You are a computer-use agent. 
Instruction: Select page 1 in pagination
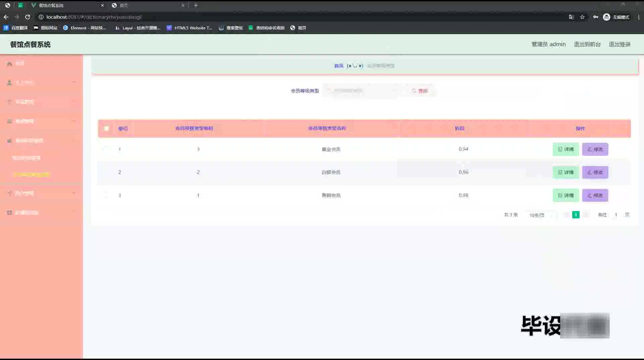coord(576,215)
